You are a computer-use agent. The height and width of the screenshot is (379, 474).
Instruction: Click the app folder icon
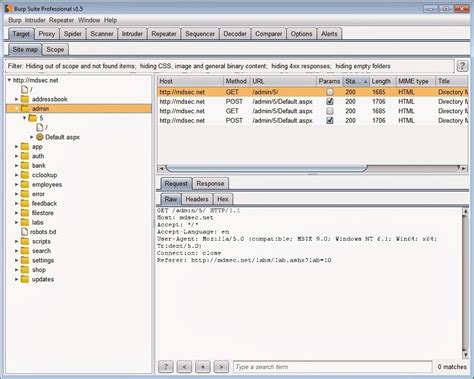pyautogui.click(x=25, y=146)
